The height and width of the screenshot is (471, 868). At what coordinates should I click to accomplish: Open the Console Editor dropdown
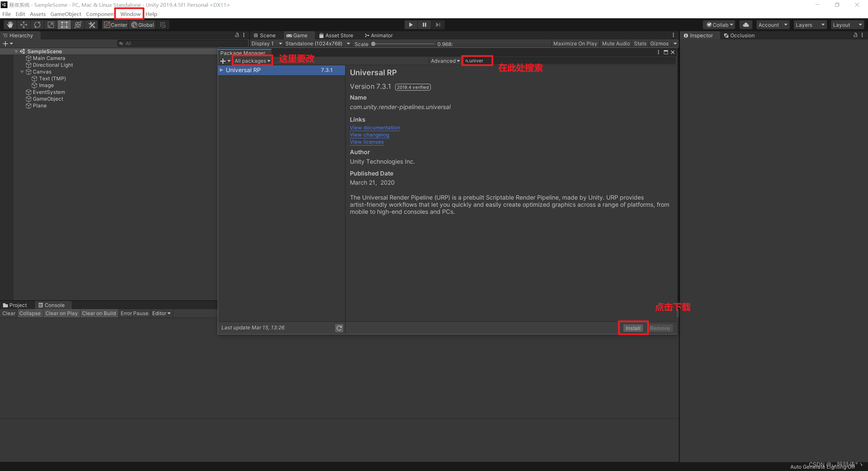click(161, 313)
